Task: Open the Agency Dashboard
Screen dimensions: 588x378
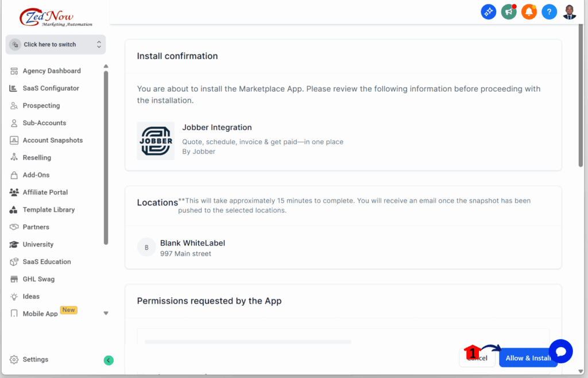Action: (50, 71)
